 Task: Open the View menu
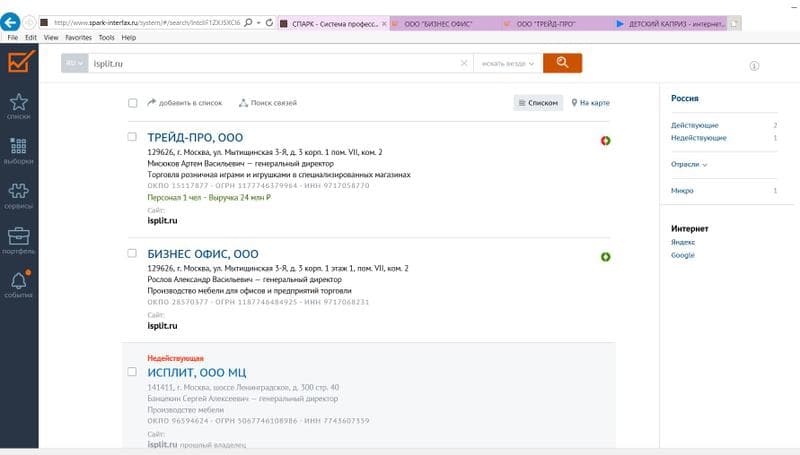pos(51,37)
